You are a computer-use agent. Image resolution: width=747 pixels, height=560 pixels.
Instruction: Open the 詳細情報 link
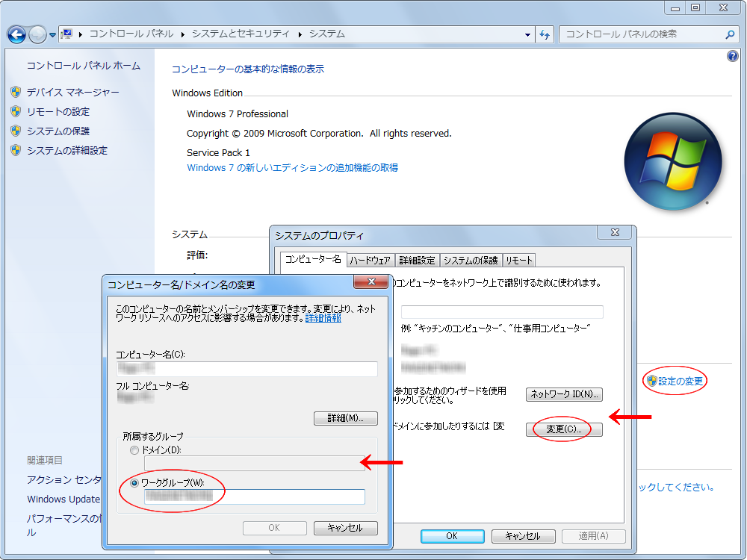point(323,318)
